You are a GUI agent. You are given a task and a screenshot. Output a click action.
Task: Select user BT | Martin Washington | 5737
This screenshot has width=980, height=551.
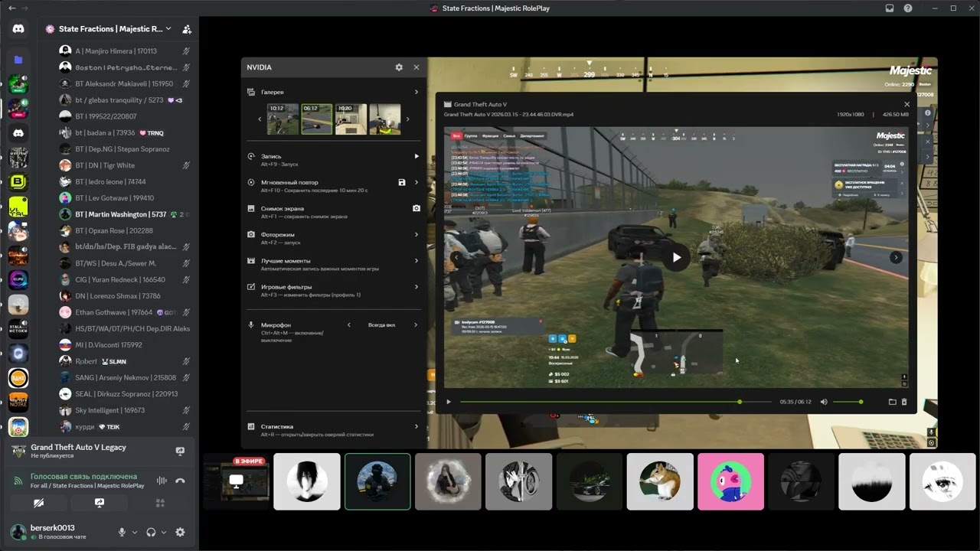pyautogui.click(x=121, y=214)
